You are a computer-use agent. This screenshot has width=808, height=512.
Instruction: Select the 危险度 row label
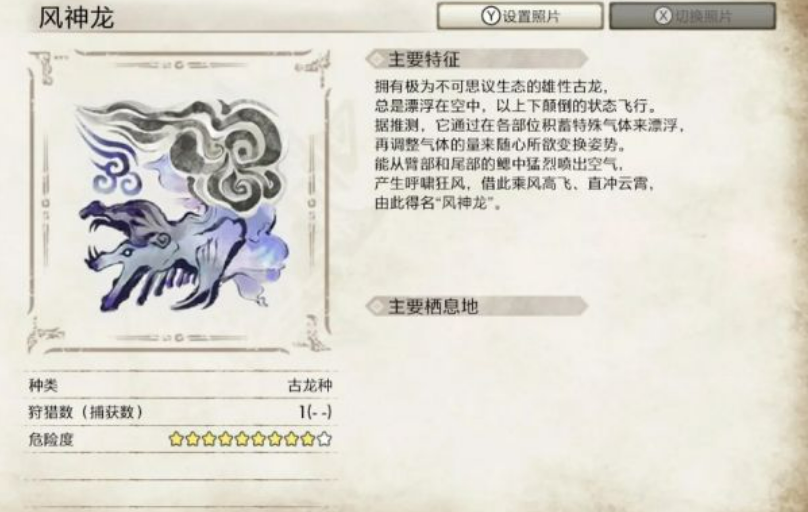[x=51, y=439]
